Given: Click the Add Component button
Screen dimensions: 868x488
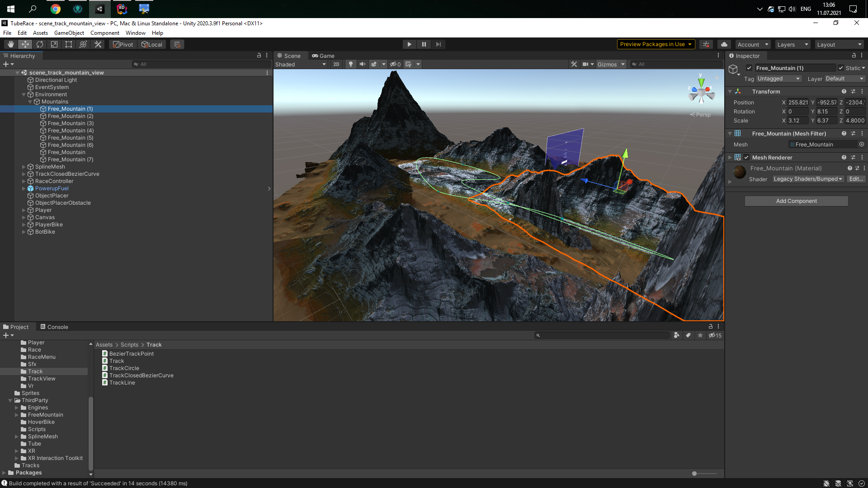Looking at the screenshot, I should (x=796, y=201).
